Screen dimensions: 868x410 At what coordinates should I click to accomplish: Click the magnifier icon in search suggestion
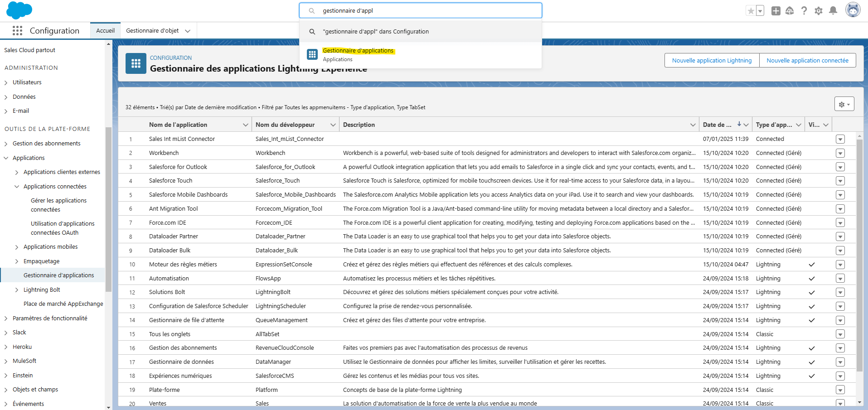312,32
